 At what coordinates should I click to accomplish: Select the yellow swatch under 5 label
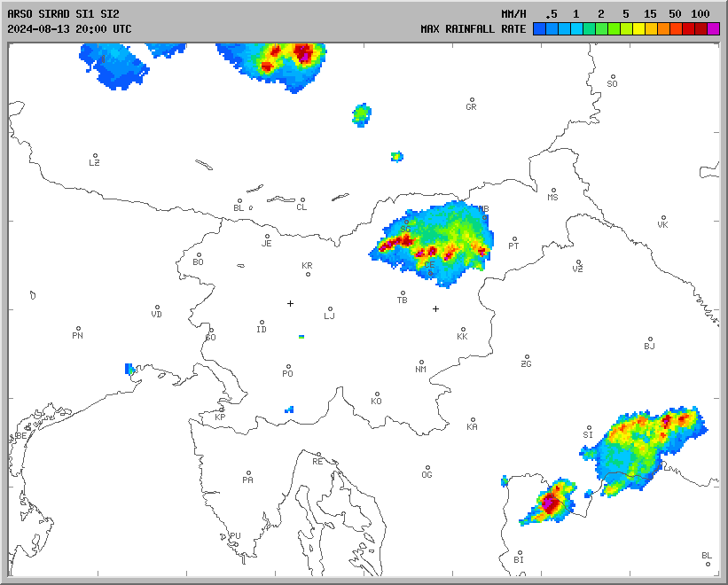pyautogui.click(x=626, y=29)
